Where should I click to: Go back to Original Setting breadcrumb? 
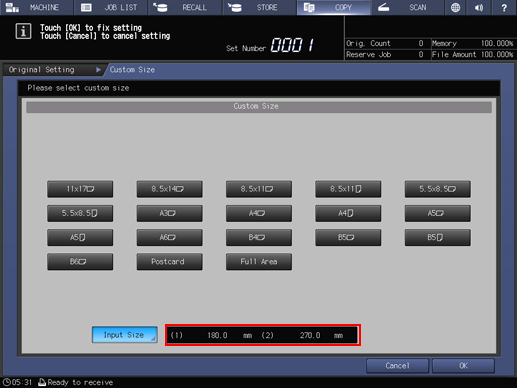coord(52,70)
